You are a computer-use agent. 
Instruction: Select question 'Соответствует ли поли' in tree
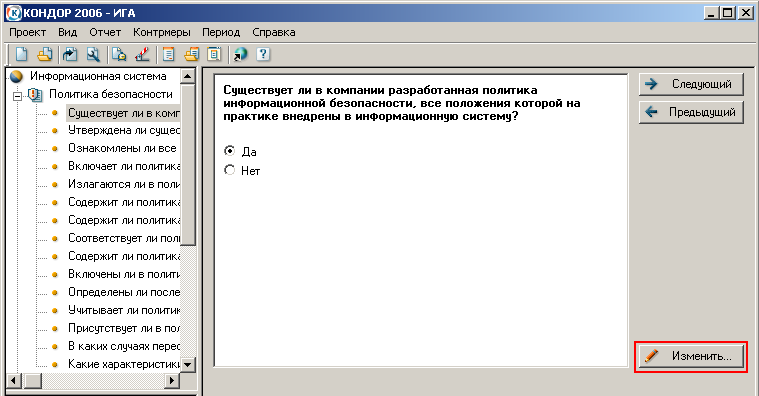tap(123, 238)
